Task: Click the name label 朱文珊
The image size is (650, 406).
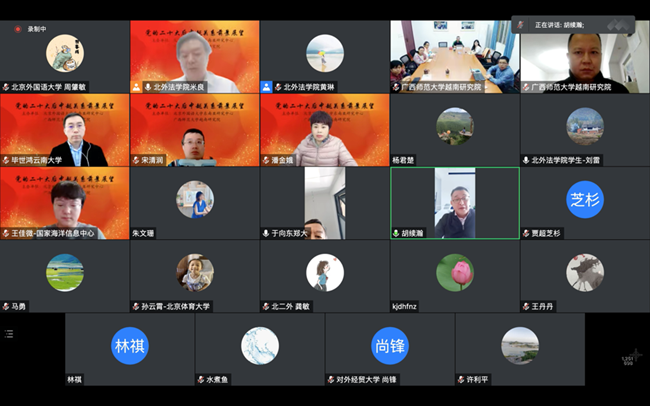Action: pyautogui.click(x=143, y=233)
